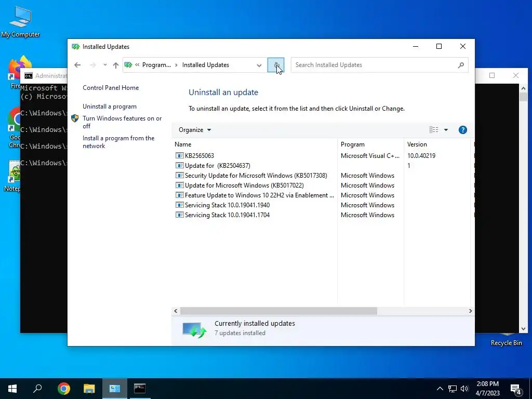Image resolution: width=532 pixels, height=399 pixels.
Task: Click the horizontal scrollbar right arrow
Action: tap(470, 311)
